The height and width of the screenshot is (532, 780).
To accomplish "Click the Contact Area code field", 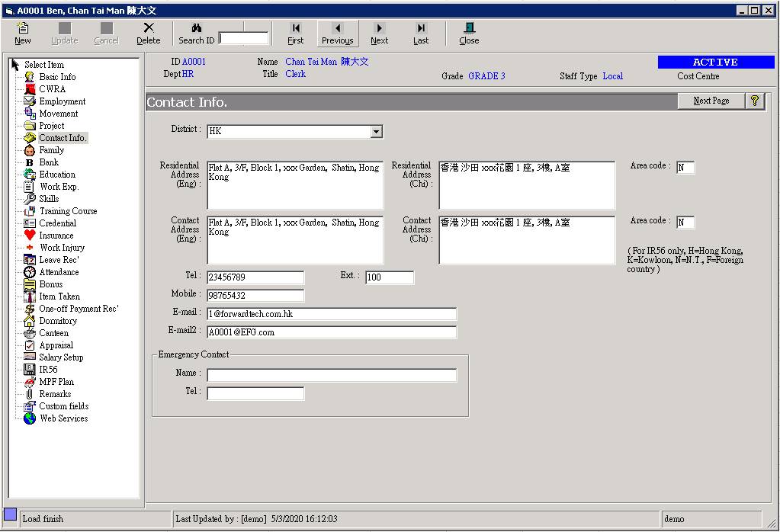I will point(685,223).
